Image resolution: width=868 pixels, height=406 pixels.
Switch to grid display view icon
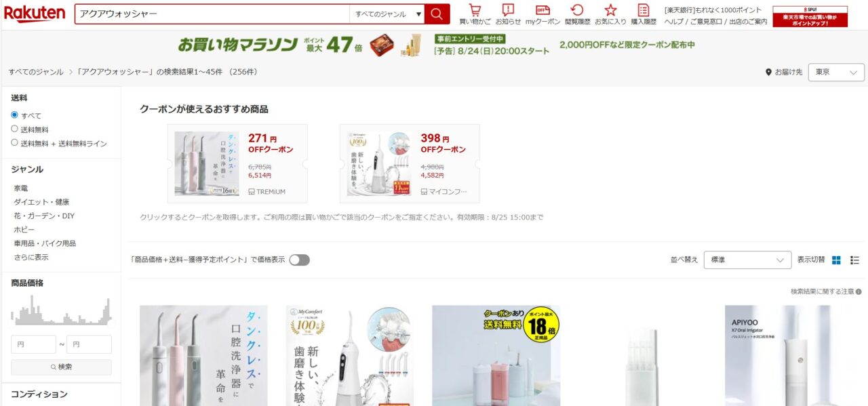(836, 260)
